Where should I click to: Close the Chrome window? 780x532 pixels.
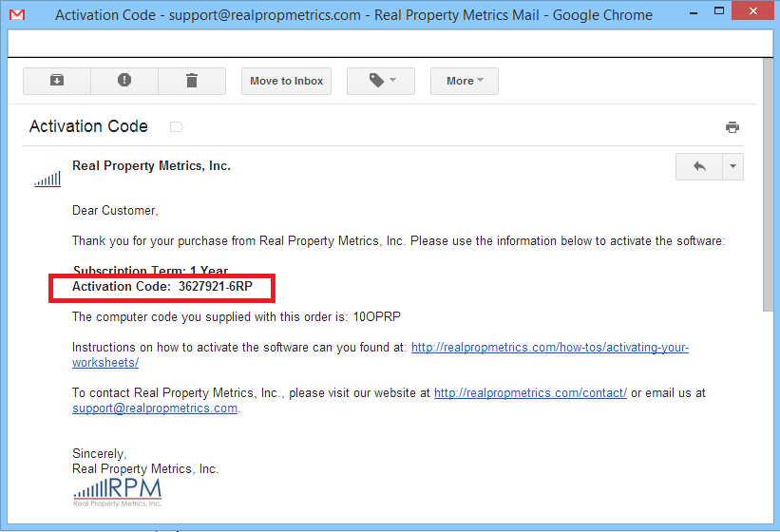753,11
